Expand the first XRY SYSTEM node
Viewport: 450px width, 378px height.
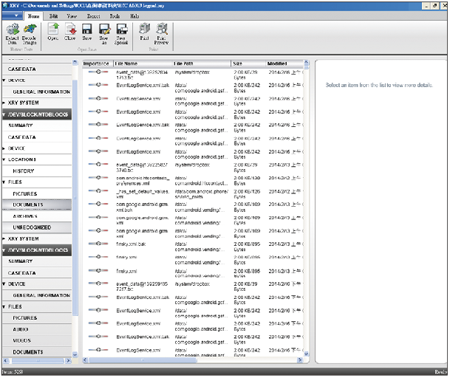[4, 103]
